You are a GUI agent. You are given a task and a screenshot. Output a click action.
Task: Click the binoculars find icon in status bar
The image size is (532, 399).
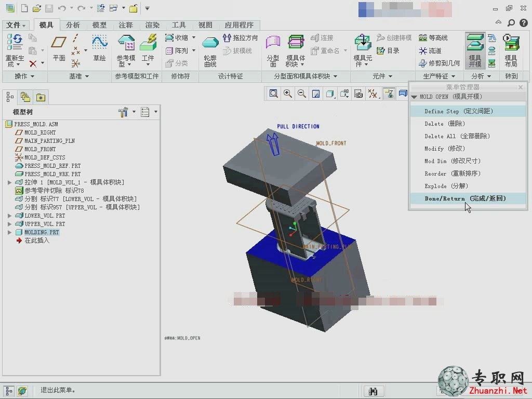point(373,391)
